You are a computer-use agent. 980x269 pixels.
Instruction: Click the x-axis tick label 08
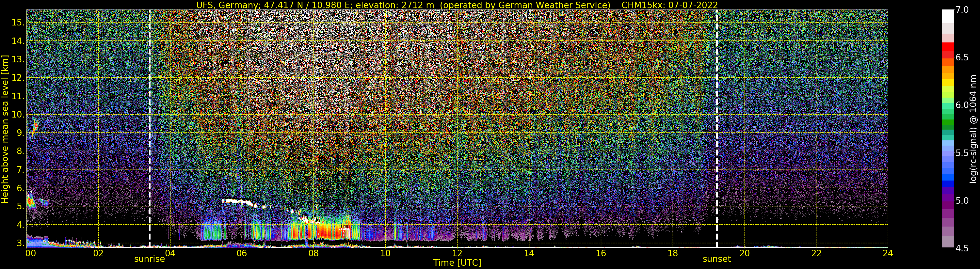[x=313, y=253]
